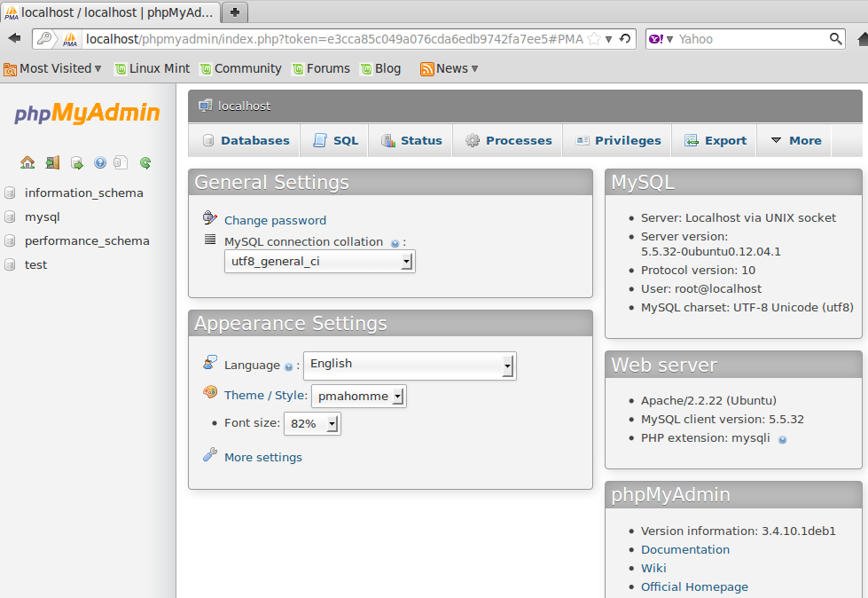Select the localhost phpMyAdmin browser tab

click(111, 12)
